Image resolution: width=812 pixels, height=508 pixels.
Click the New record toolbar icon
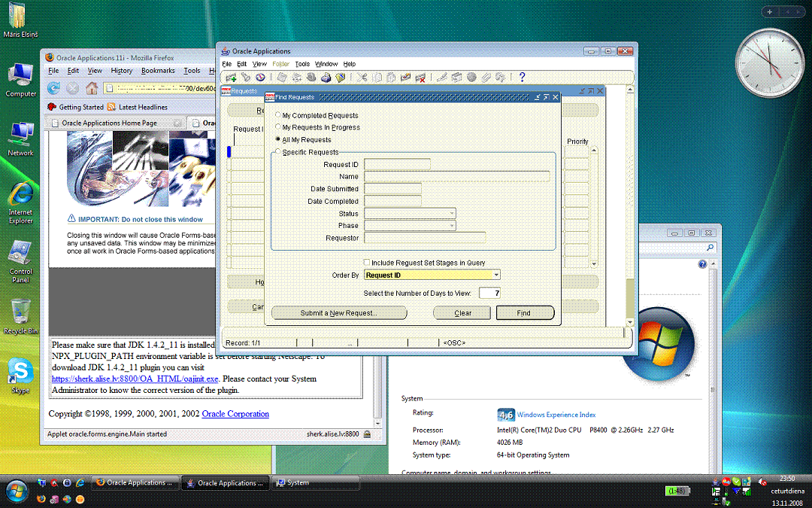coord(231,78)
